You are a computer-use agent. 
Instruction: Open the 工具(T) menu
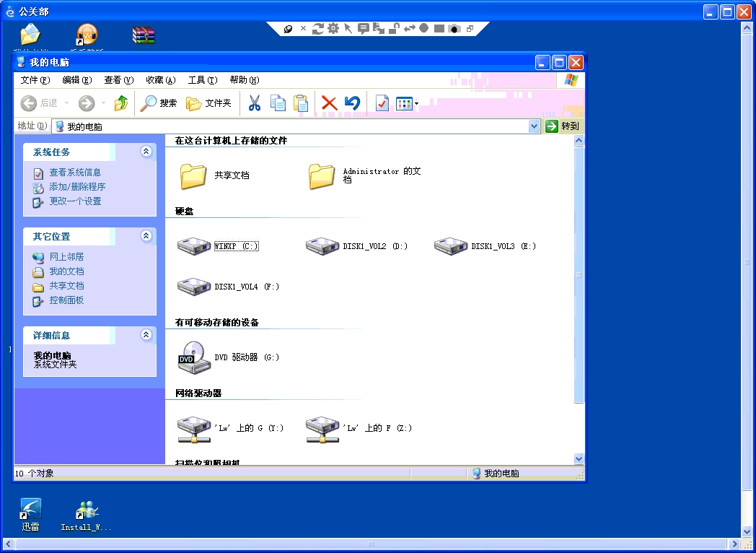click(x=203, y=80)
